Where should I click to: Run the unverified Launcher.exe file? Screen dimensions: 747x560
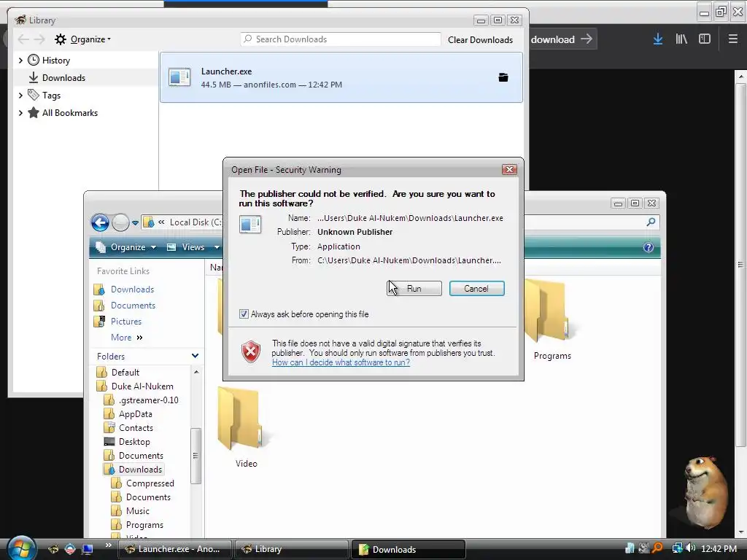(414, 289)
